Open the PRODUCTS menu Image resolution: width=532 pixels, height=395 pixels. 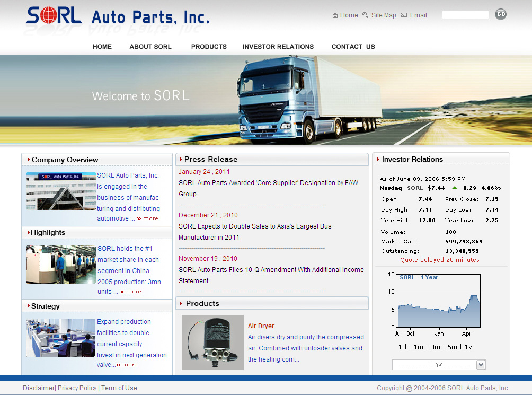(209, 47)
